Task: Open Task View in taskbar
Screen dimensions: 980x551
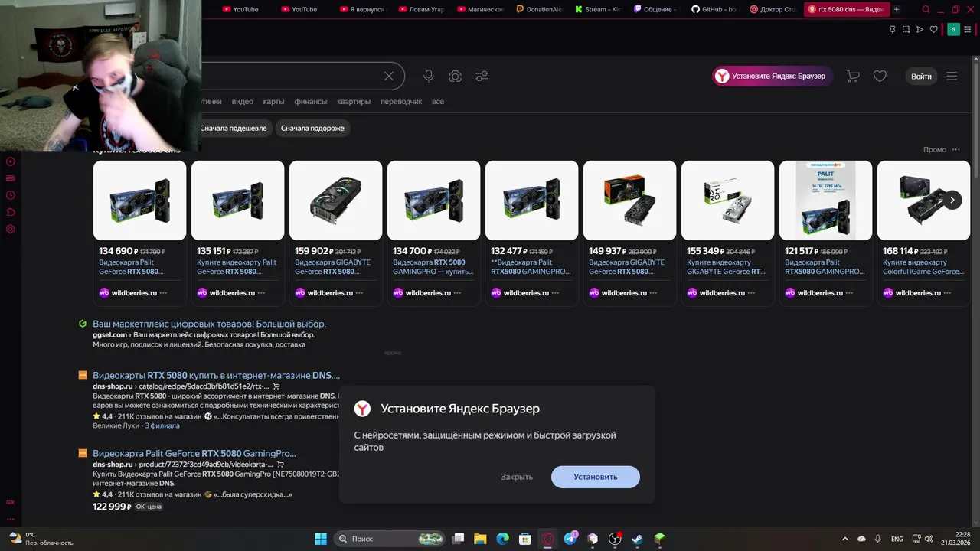Action: click(457, 539)
